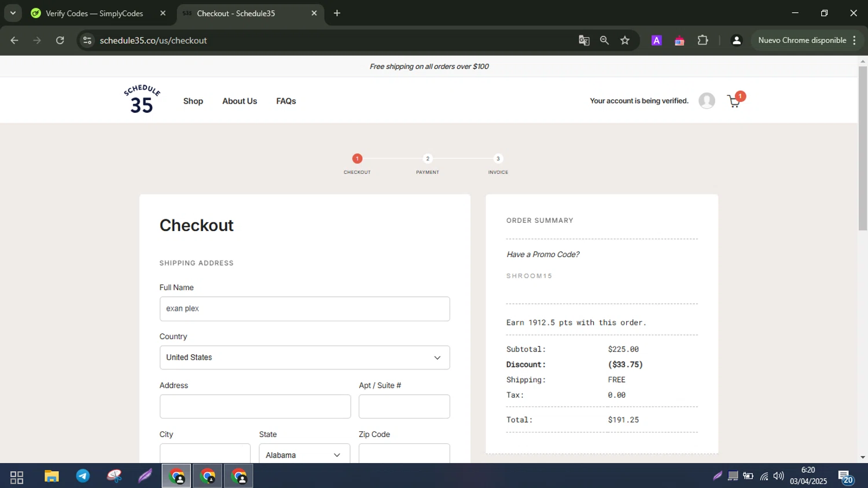Screen dimensions: 868x488
Task: Open the FAQs page
Action: 286,101
